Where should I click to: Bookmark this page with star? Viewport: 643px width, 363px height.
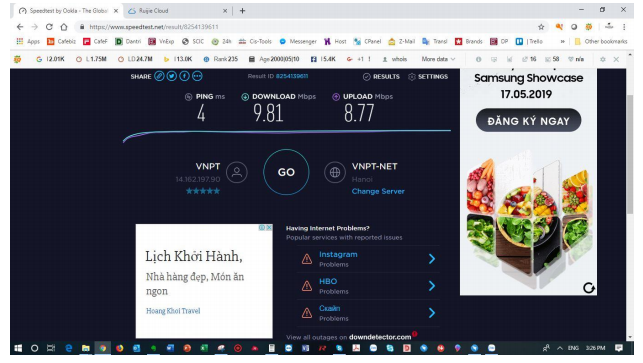click(541, 27)
